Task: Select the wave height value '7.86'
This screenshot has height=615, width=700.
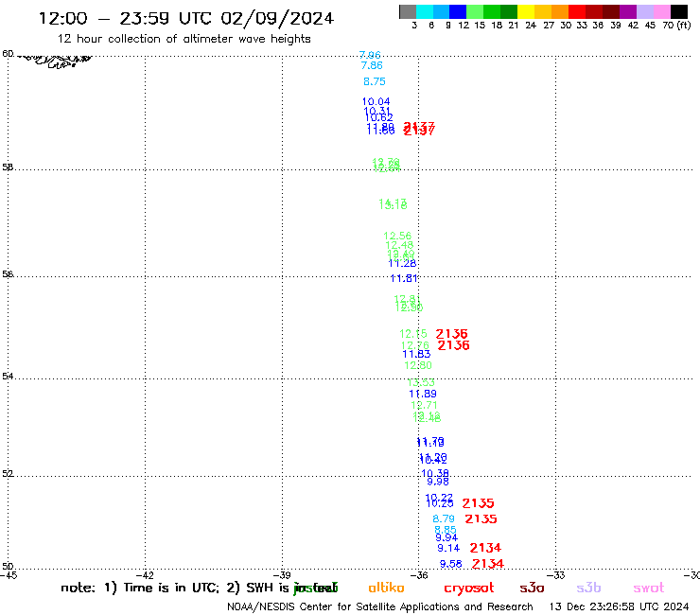Action: pos(372,65)
